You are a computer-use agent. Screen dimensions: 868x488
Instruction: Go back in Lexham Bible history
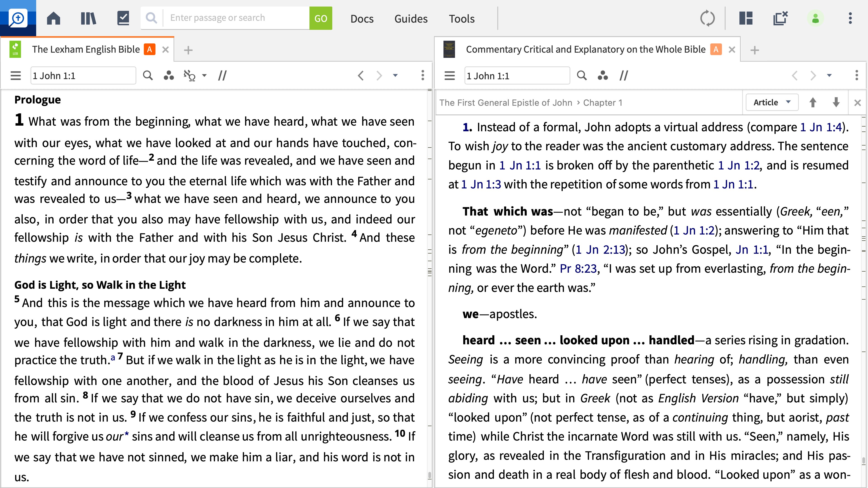coord(361,75)
